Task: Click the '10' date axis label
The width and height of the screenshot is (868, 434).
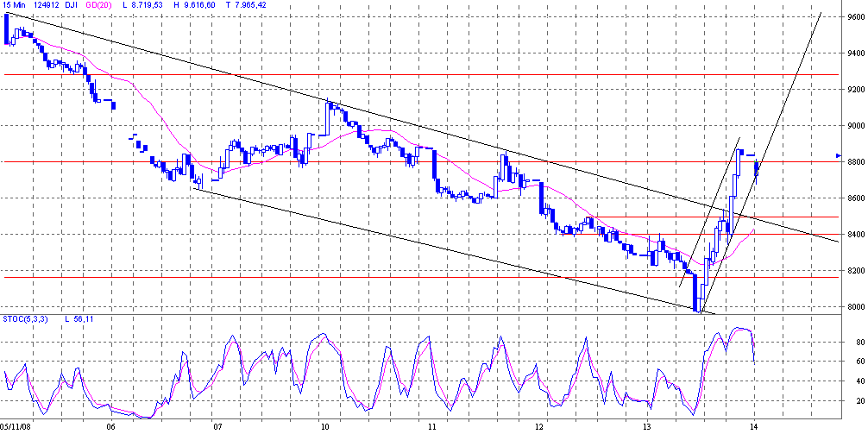Action: click(324, 427)
